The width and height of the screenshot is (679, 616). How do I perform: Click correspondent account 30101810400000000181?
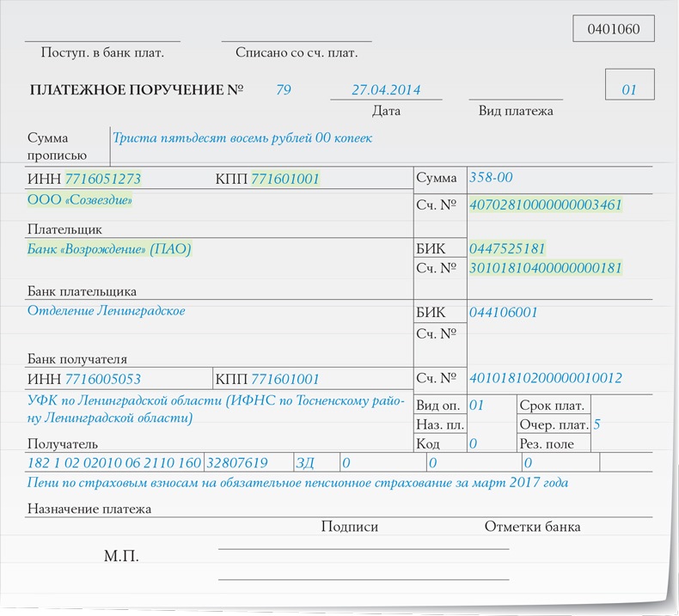pyautogui.click(x=546, y=267)
